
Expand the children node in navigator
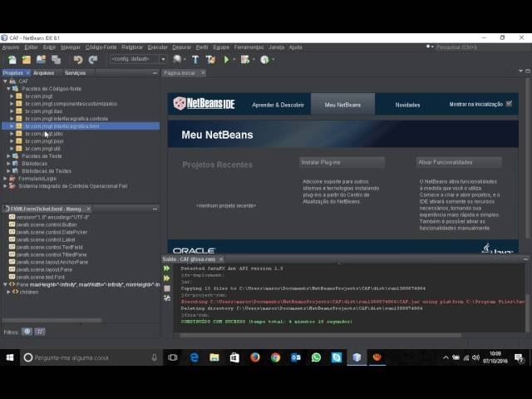(8, 292)
